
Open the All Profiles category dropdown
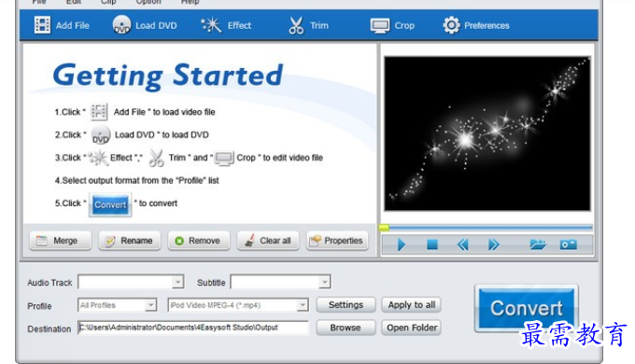(150, 305)
